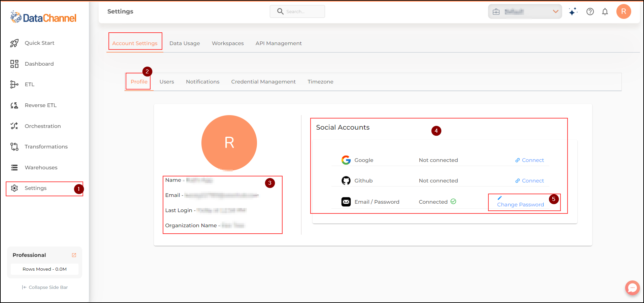Go to Quick Start in sidebar
This screenshot has width=644, height=303.
point(39,43)
